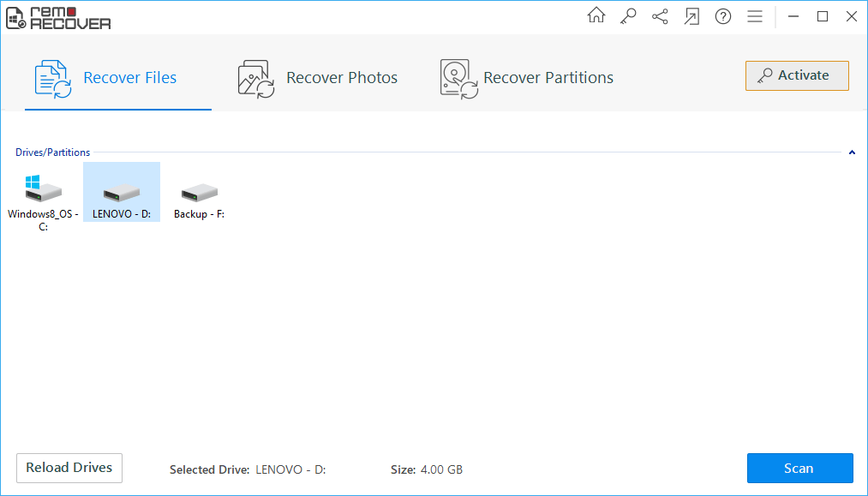Select the LENOVO D: drive
The height and width of the screenshot is (496, 868).
(x=122, y=199)
